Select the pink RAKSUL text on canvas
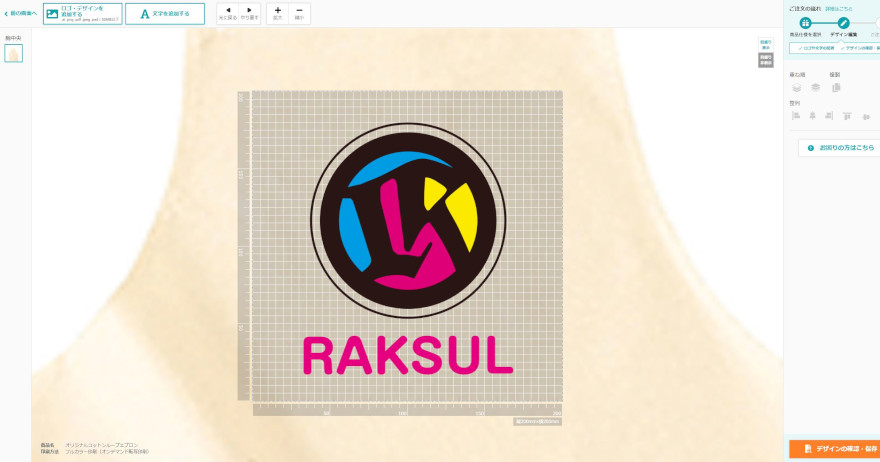Image resolution: width=880 pixels, height=462 pixels. pos(408,355)
